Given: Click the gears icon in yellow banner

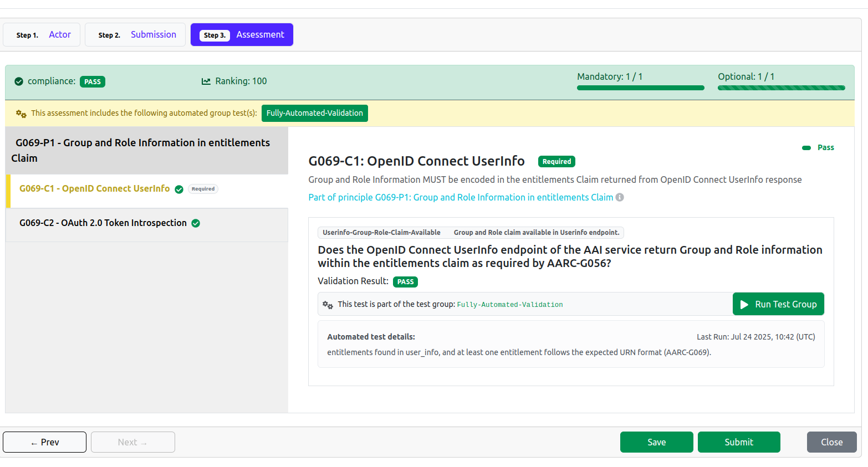Looking at the screenshot, I should point(21,114).
